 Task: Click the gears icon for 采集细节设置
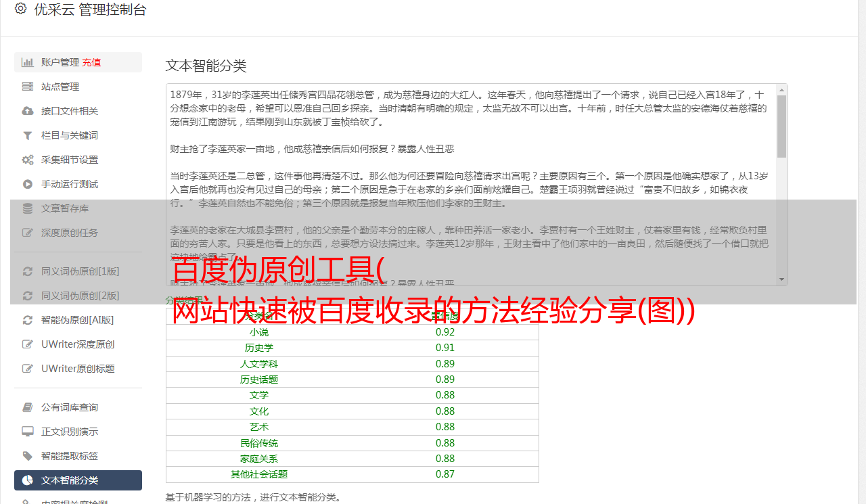(x=28, y=160)
